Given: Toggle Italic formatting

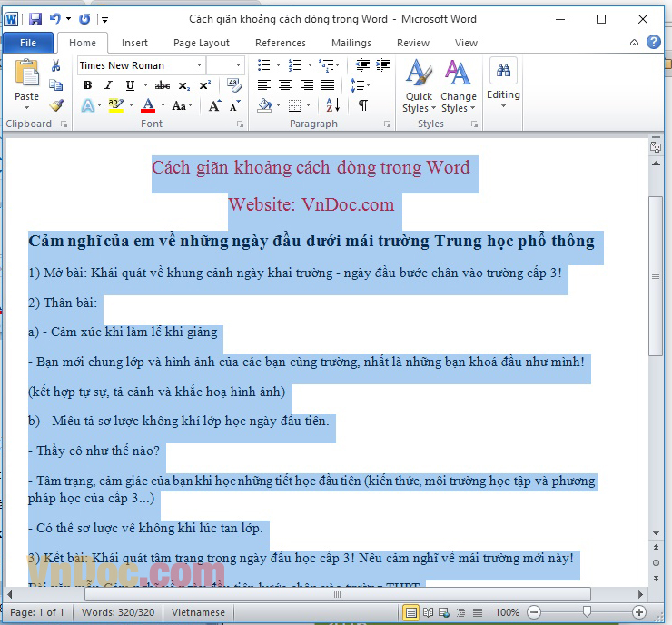Looking at the screenshot, I should tap(108, 85).
